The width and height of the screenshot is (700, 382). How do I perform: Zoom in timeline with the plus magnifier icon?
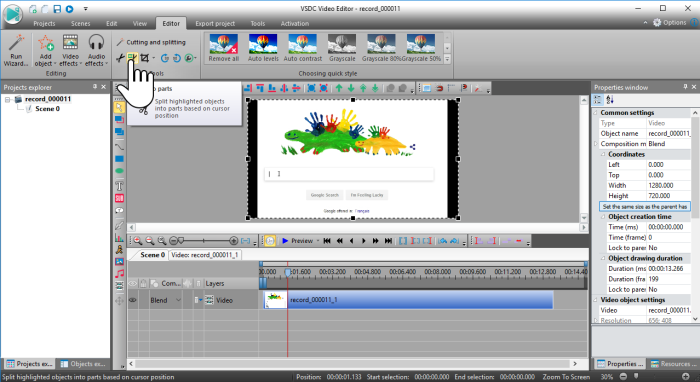click(138, 241)
